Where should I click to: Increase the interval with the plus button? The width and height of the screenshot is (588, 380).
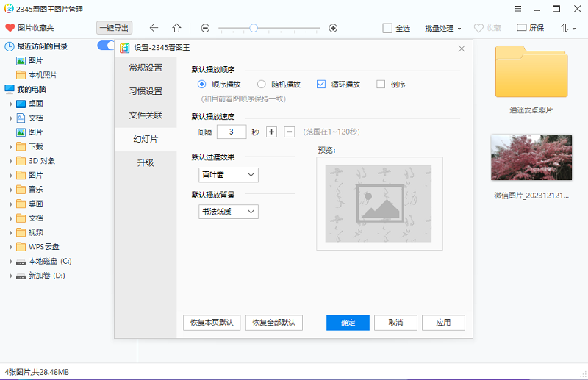[271, 132]
